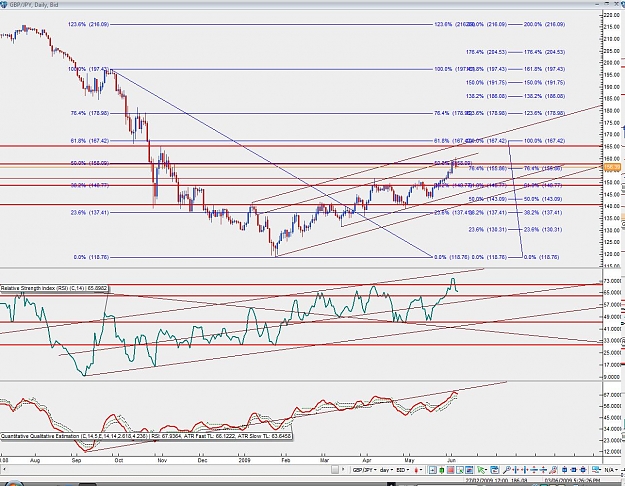Click the left 61.8% (167.42) Fibonacci label
This screenshot has height=486, width=625.
pyautogui.click(x=89, y=141)
